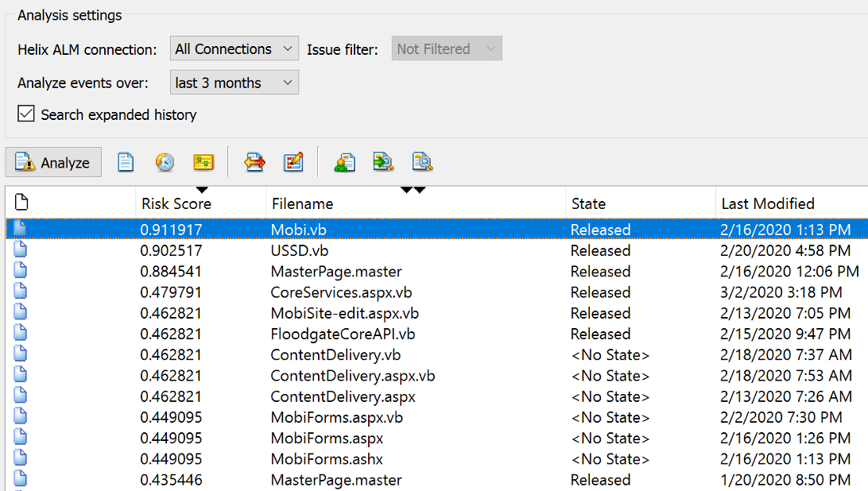This screenshot has width=868, height=491.
Task: Click the Risk Score column header
Action: click(178, 203)
